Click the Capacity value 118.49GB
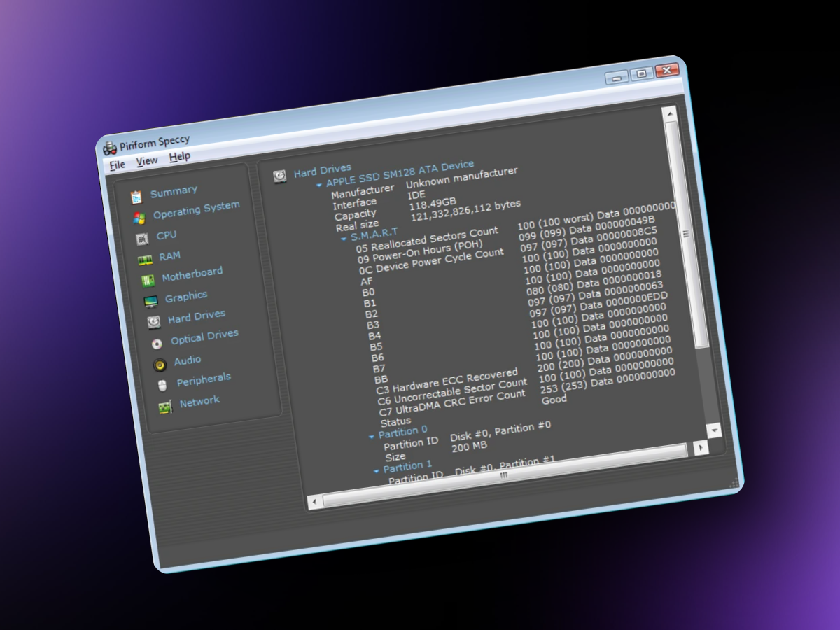840x630 pixels. pos(433,204)
